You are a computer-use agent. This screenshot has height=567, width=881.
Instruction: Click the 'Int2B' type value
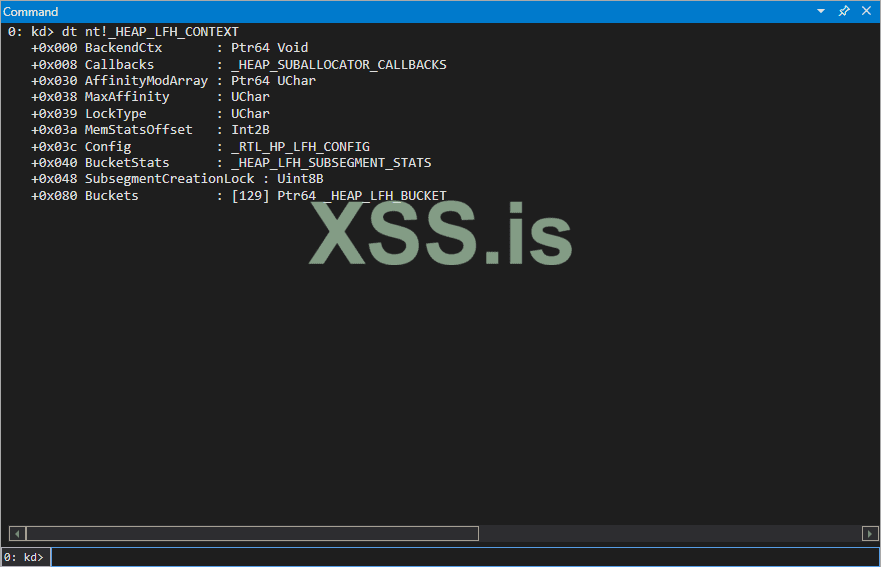pos(250,130)
